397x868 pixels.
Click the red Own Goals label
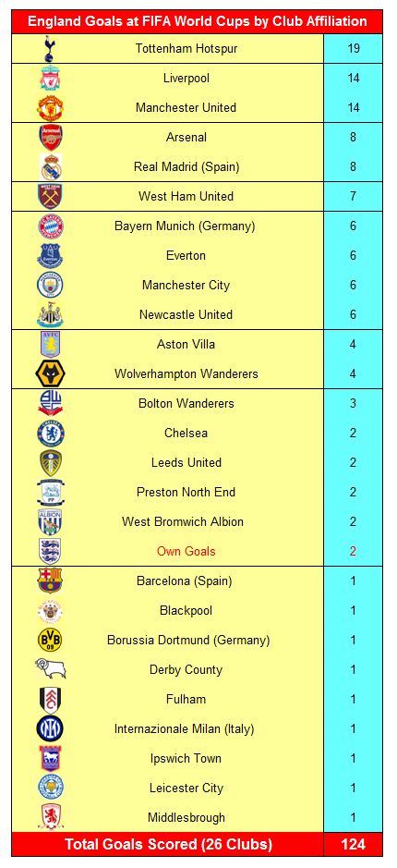coord(186,551)
